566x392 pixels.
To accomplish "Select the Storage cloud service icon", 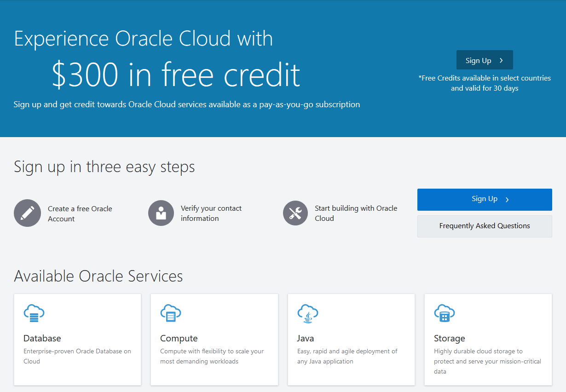I will point(445,313).
